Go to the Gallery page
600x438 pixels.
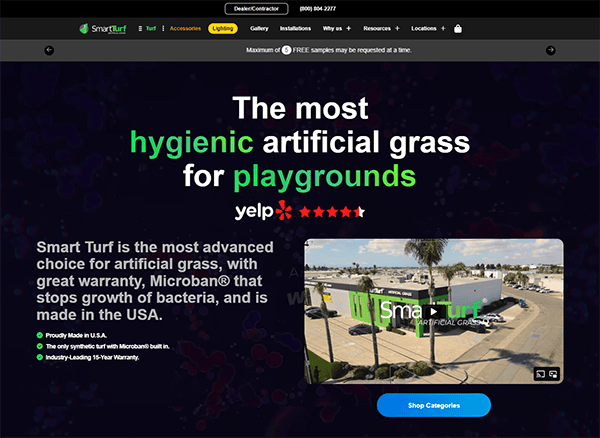[259, 29]
